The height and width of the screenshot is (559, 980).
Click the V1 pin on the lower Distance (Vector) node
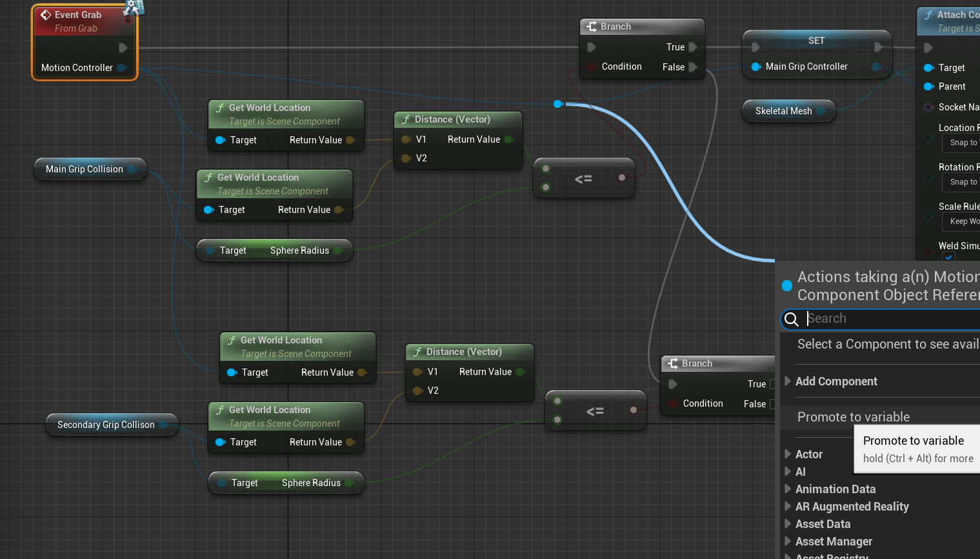click(x=417, y=372)
